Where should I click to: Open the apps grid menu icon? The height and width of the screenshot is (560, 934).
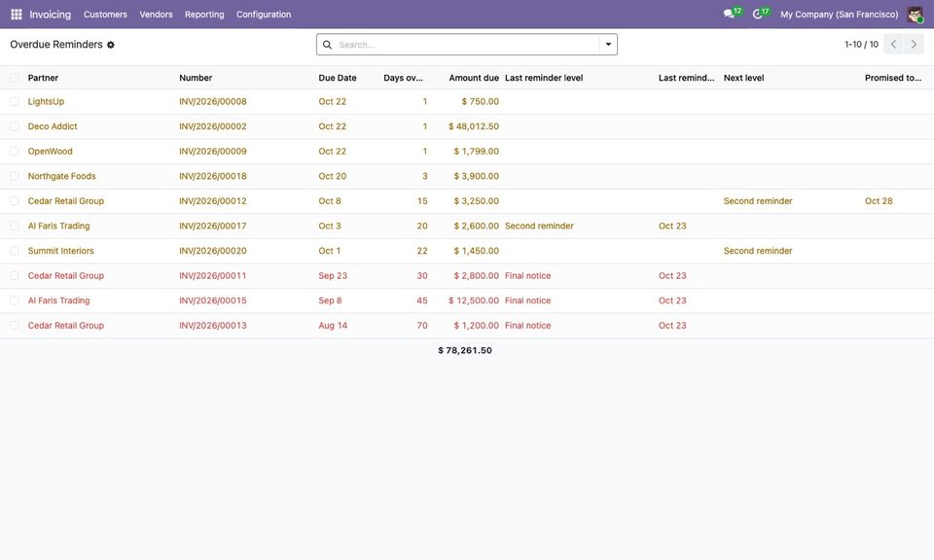pos(17,15)
